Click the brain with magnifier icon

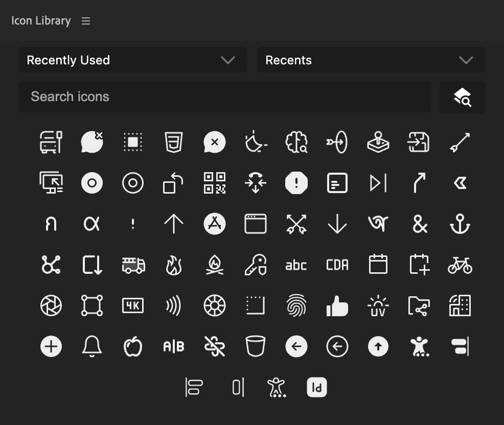tap(296, 143)
